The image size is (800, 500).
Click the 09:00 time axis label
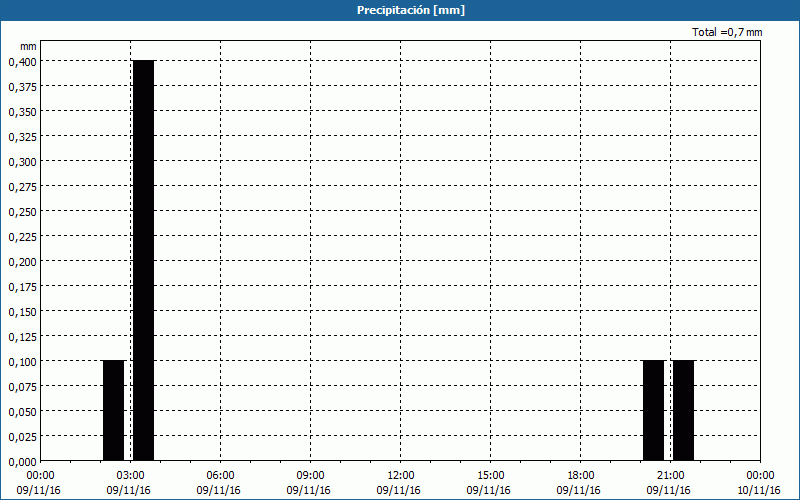[310, 476]
